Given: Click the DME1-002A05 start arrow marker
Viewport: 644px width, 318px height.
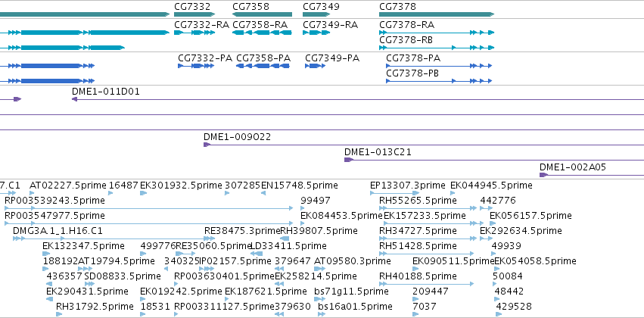Looking at the screenshot, I should pos(543,175).
